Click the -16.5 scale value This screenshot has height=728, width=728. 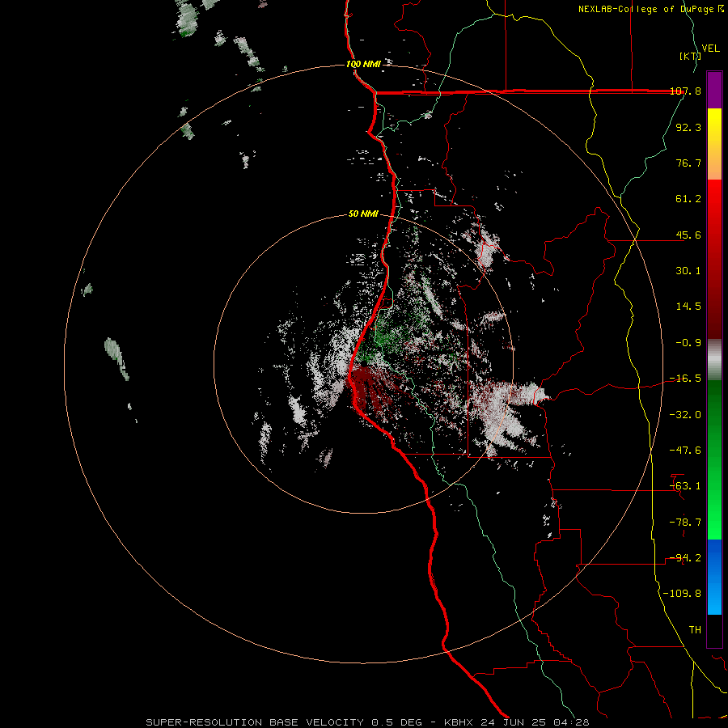pyautogui.click(x=685, y=379)
